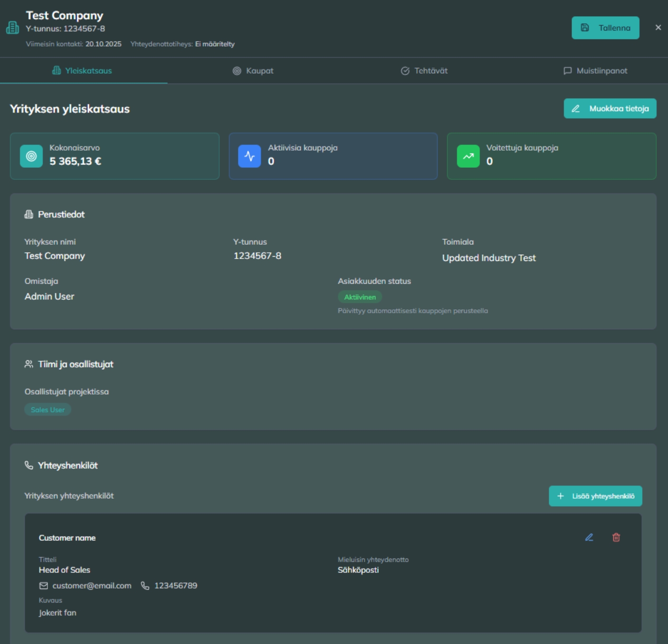This screenshot has height=644, width=668.
Task: Click the Updated Industry Test field value
Action: [x=488, y=258]
